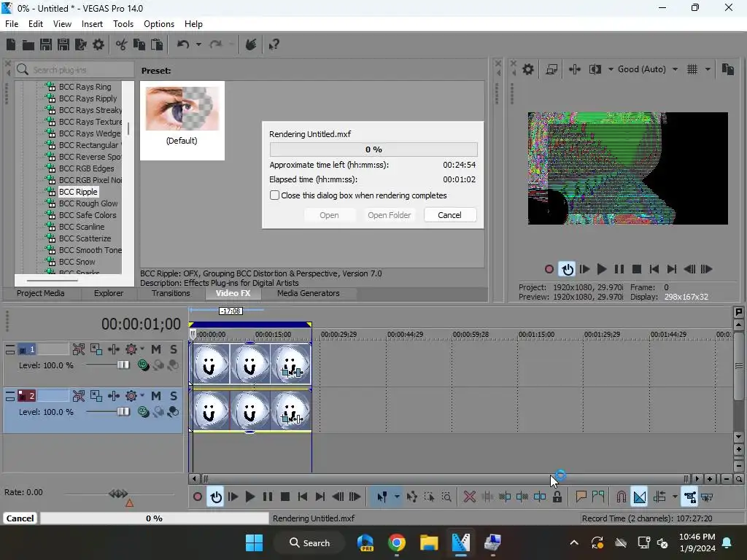Open the Undo history dropdown arrow
This screenshot has width=747, height=560.
click(x=198, y=44)
